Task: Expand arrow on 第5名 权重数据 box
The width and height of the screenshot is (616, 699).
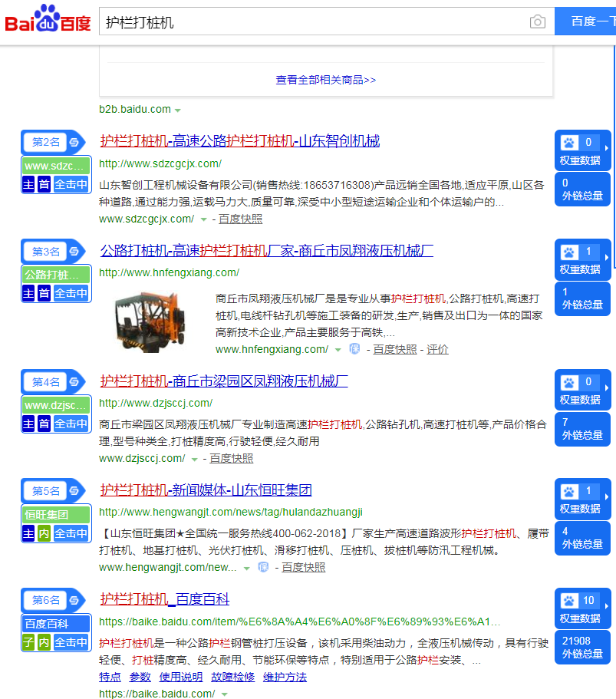Action: pyautogui.click(x=606, y=496)
